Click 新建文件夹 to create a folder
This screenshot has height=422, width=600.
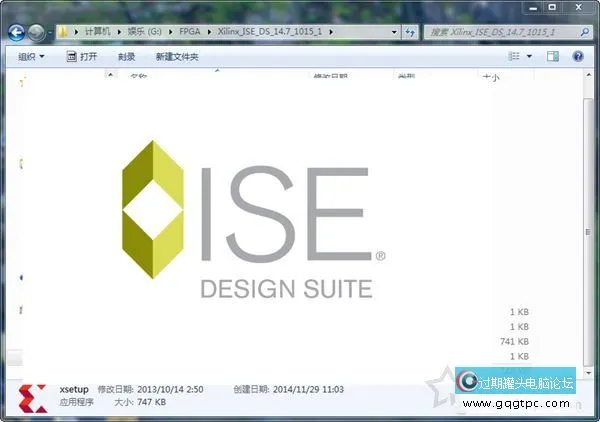pyautogui.click(x=177, y=57)
